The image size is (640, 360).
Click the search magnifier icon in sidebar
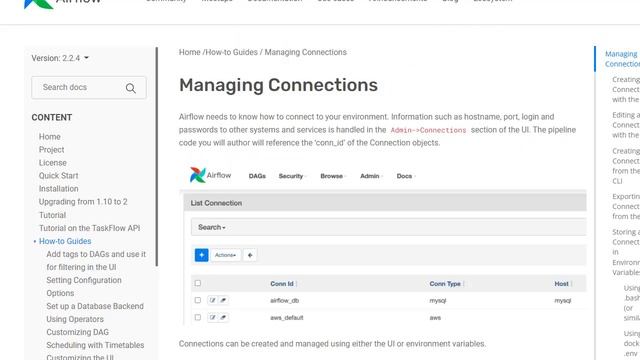click(131, 88)
